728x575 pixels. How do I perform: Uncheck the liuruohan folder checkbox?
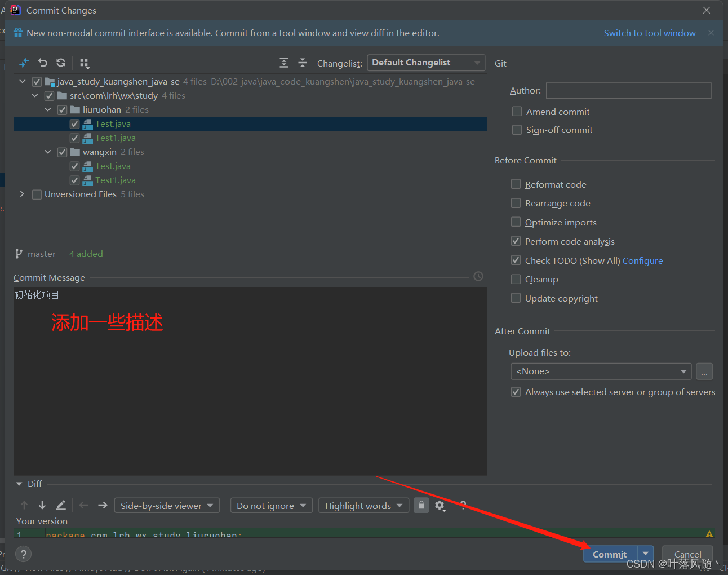[x=62, y=110]
